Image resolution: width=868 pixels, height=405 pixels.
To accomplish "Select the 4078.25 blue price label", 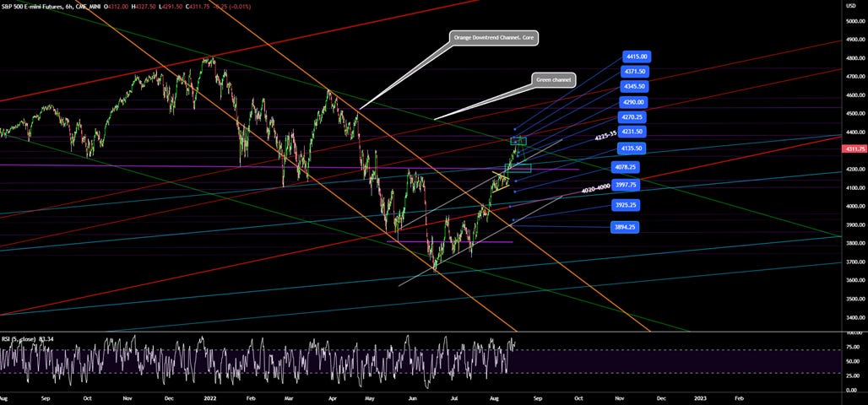I will click(626, 166).
